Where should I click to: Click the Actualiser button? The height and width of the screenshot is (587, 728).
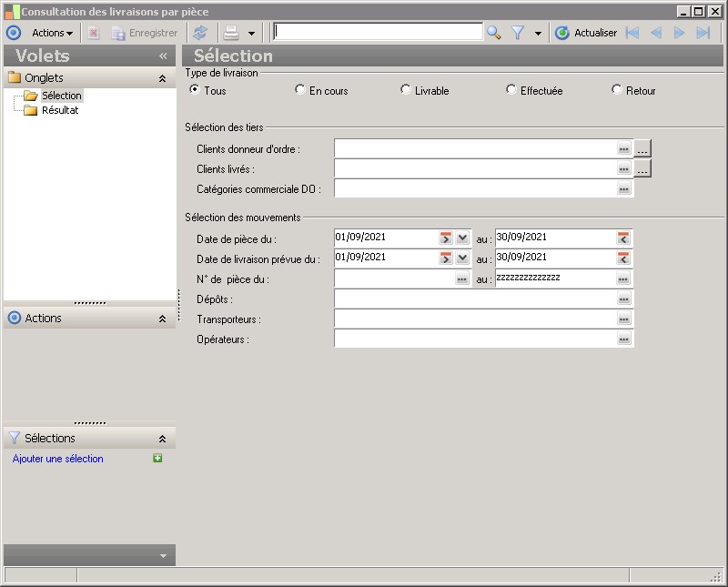point(586,33)
